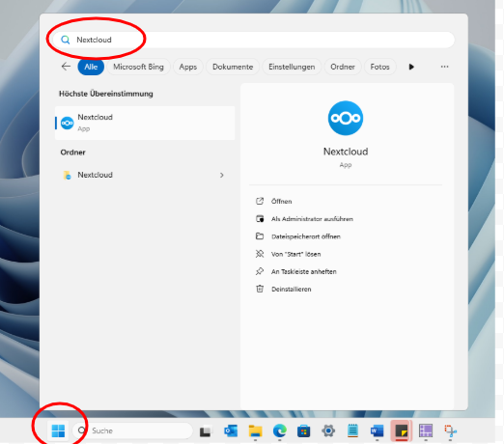The width and height of the screenshot is (504, 444).
Task: Click the purple grid app icon in taskbar
Action: [x=426, y=430]
